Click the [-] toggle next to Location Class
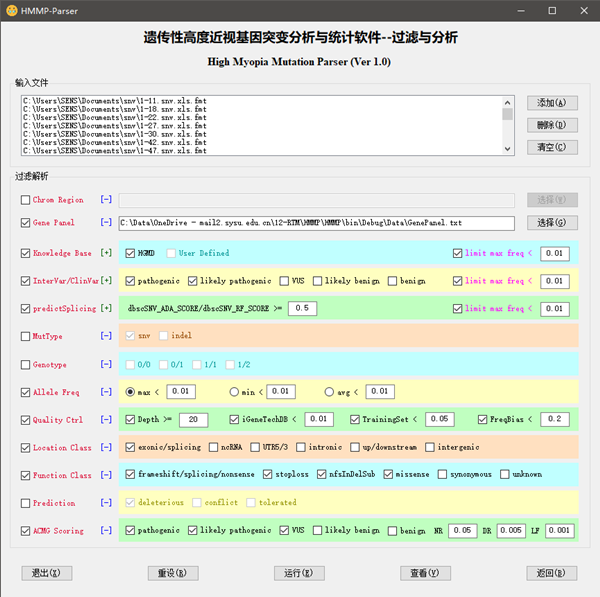The width and height of the screenshot is (600, 597). pyautogui.click(x=106, y=447)
